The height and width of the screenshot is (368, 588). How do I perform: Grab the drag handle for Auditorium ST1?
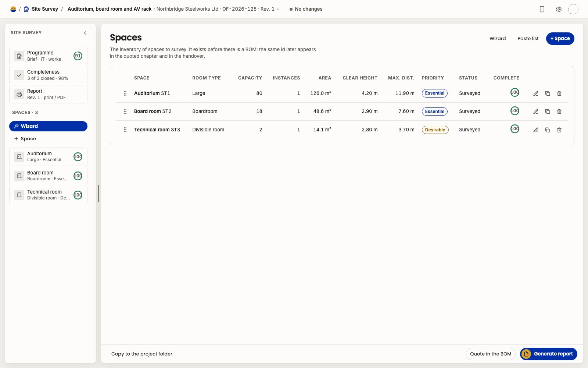coord(125,93)
